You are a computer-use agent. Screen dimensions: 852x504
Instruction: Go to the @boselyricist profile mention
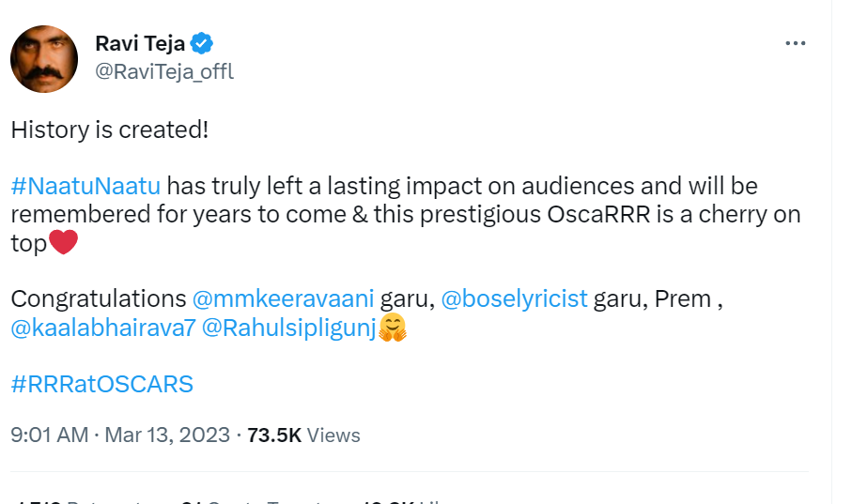tap(514, 298)
